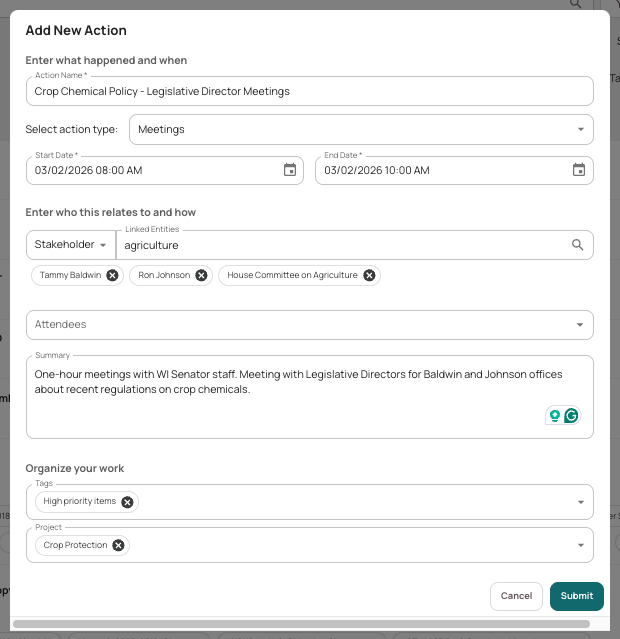Expand the Stakeholder entity type dropdown

point(71,245)
